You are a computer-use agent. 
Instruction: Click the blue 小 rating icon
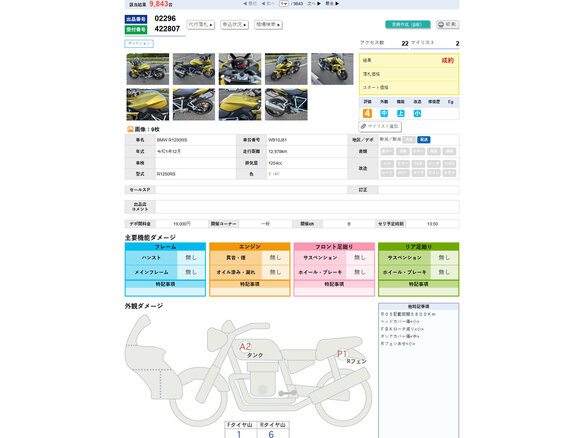pos(418,113)
